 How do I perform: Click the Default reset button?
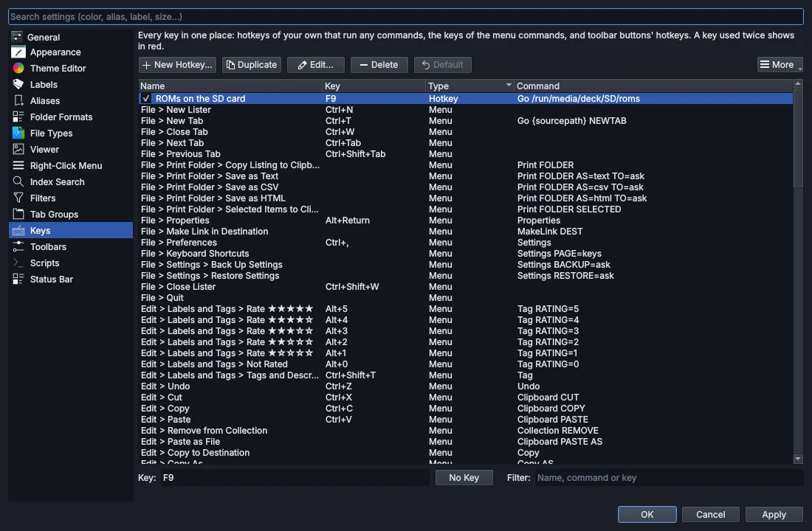click(x=443, y=65)
